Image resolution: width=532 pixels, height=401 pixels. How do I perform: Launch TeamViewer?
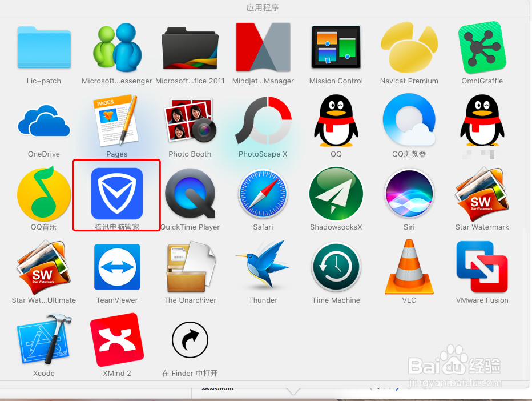click(117, 267)
